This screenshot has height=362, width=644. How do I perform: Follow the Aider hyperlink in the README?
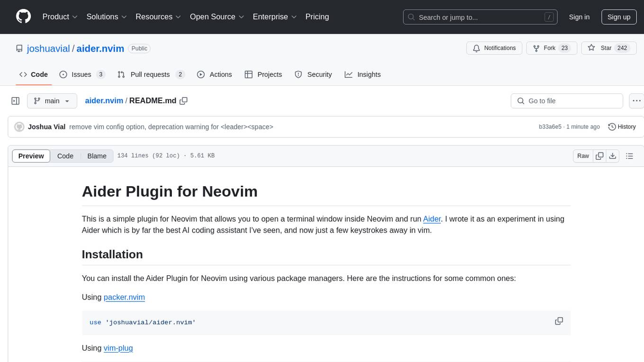tap(432, 219)
